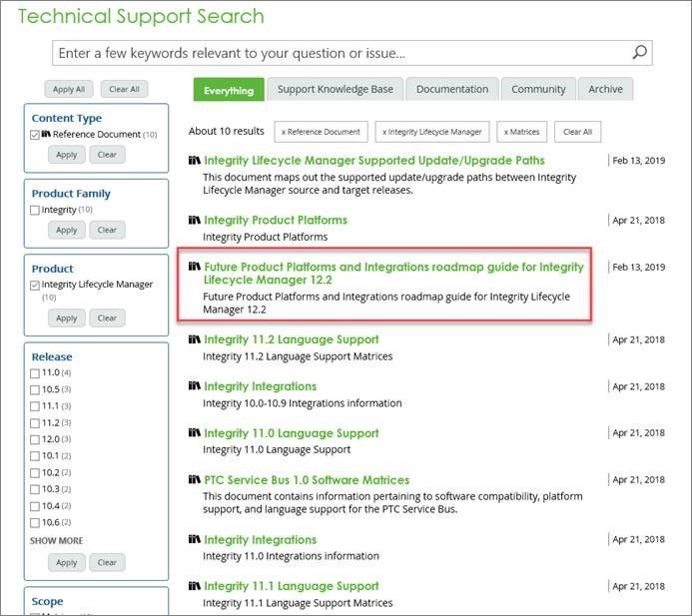Click document icon beside Integrity Product Platforms
The image size is (692, 616).
pyautogui.click(x=195, y=220)
